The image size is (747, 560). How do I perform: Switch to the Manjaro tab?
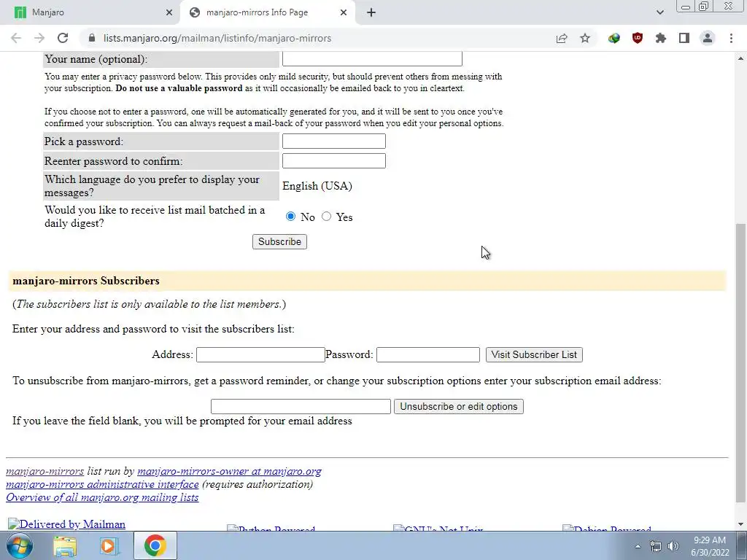click(90, 12)
